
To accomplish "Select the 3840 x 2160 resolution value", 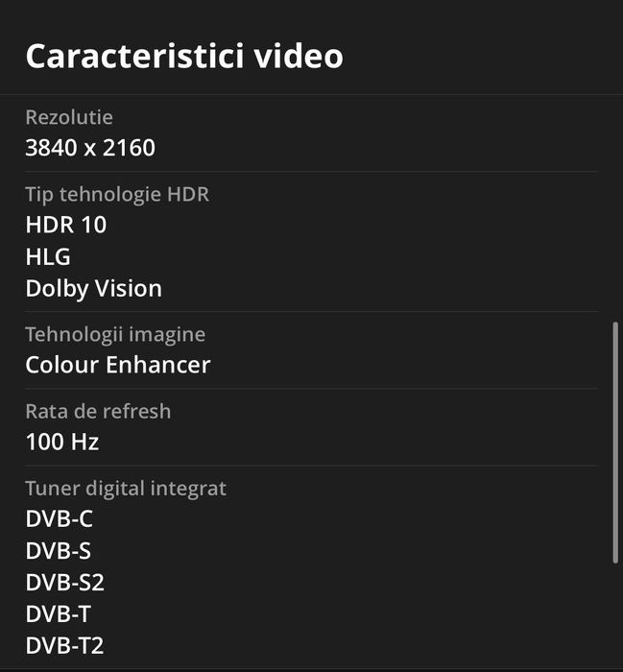I will pyautogui.click(x=90, y=148).
